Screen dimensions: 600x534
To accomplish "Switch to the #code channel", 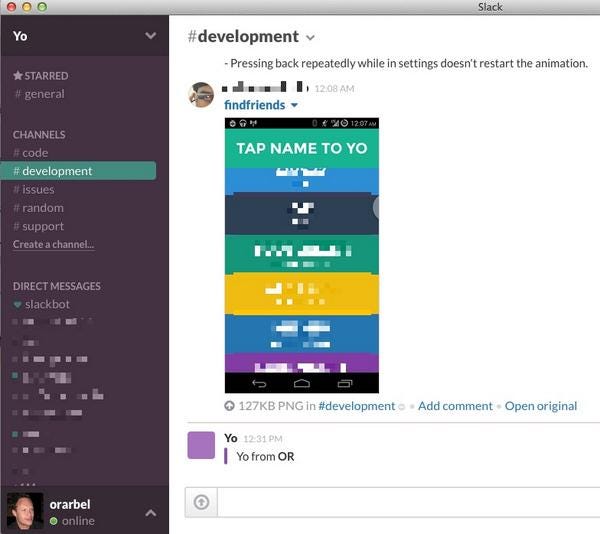I will [x=31, y=153].
